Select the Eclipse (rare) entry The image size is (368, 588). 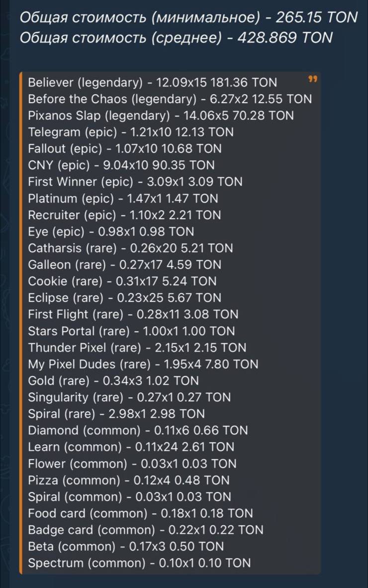point(124,298)
